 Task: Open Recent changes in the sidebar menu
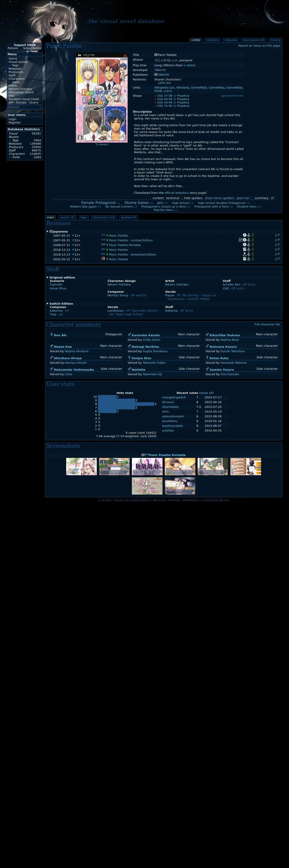click(20, 89)
